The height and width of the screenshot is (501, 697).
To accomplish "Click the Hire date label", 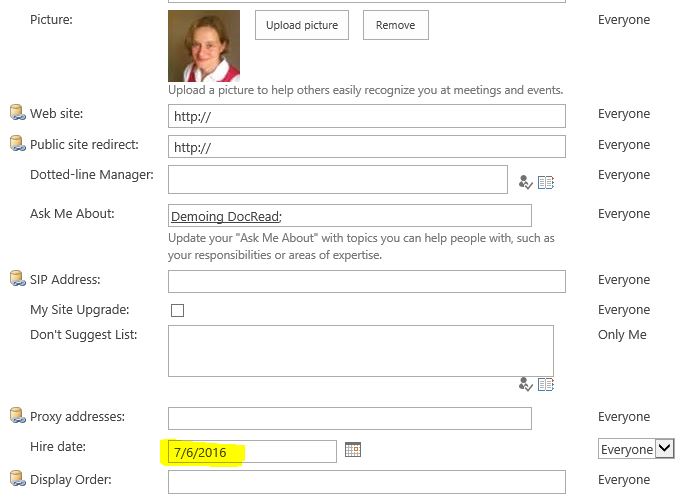I will pyautogui.click(x=58, y=446).
